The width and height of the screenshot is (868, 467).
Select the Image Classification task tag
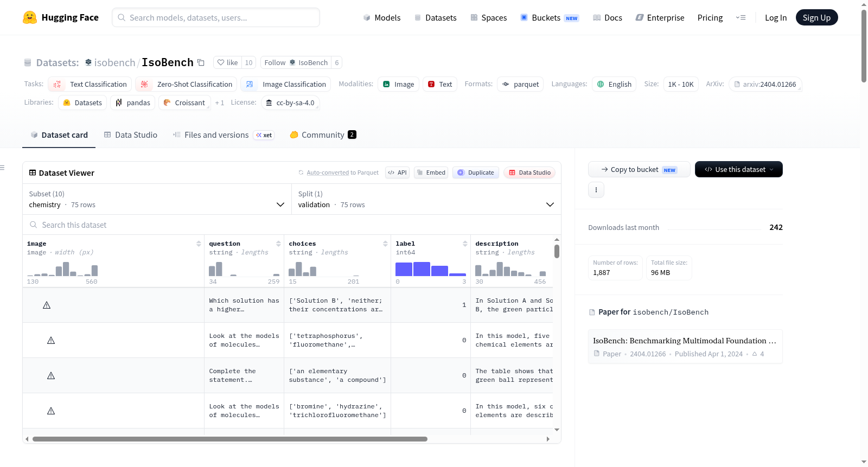286,84
